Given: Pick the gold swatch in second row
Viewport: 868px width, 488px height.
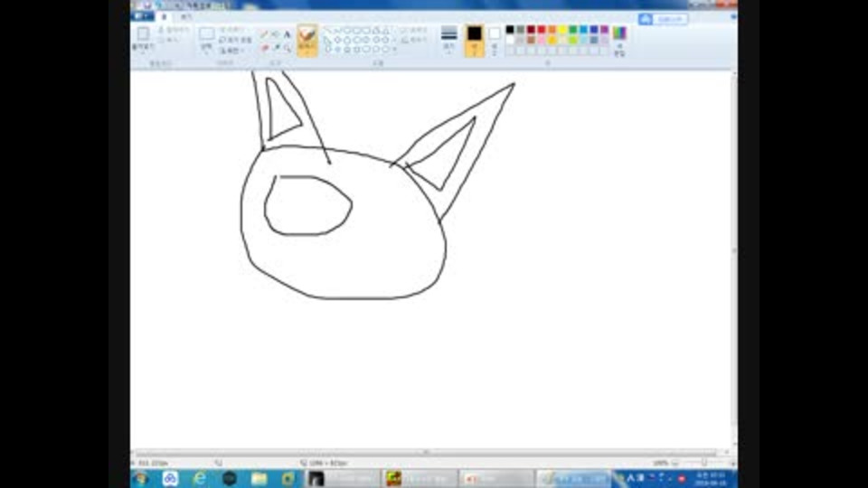Looking at the screenshot, I should pyautogui.click(x=552, y=40).
